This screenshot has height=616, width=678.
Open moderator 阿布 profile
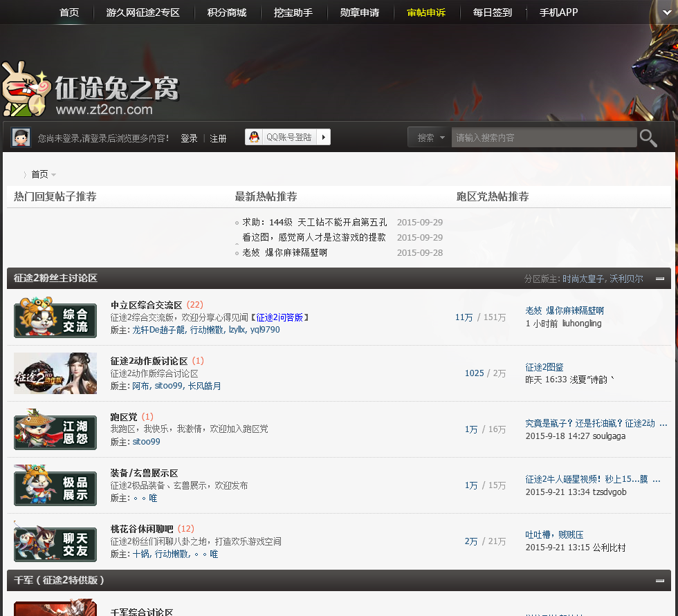(140, 386)
